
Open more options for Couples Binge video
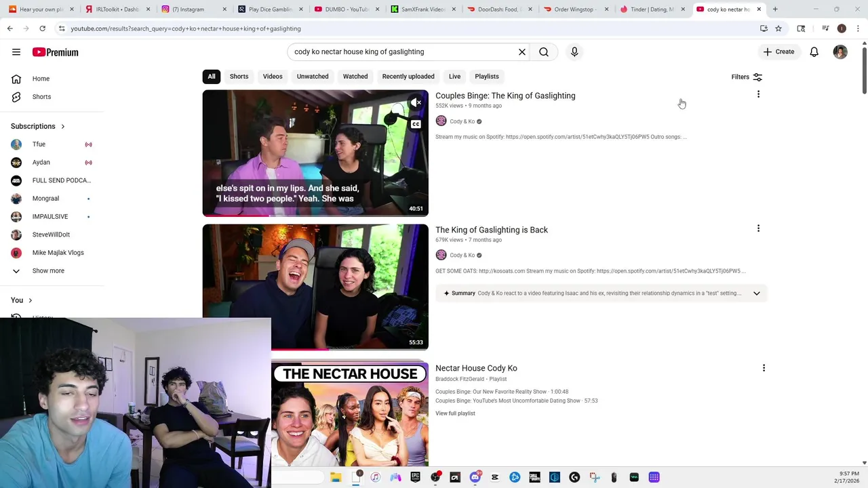pyautogui.click(x=758, y=94)
